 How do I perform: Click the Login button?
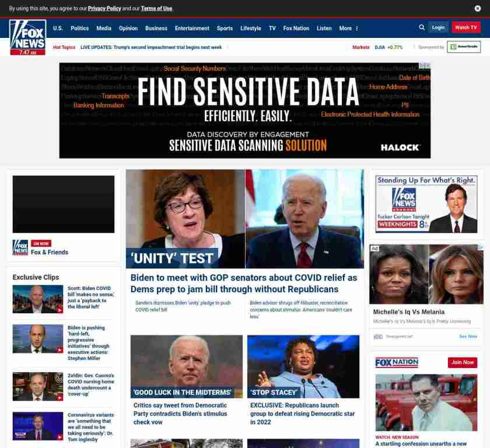point(438,27)
